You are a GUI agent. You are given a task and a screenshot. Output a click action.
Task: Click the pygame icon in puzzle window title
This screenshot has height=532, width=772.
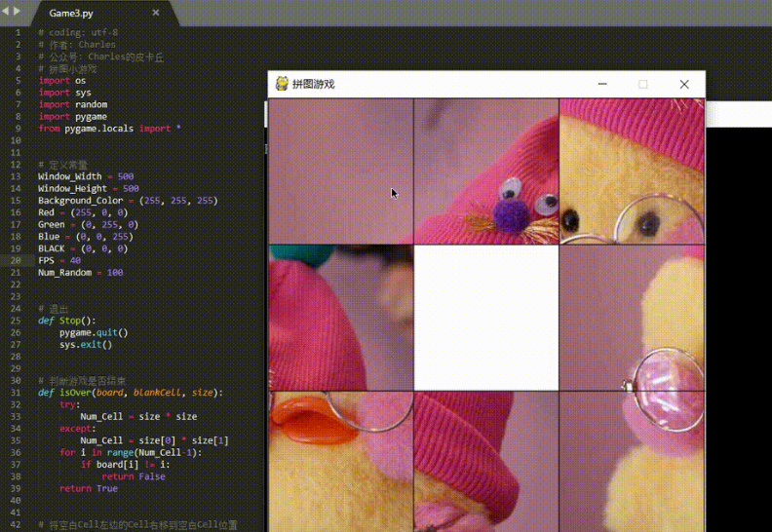coord(282,84)
